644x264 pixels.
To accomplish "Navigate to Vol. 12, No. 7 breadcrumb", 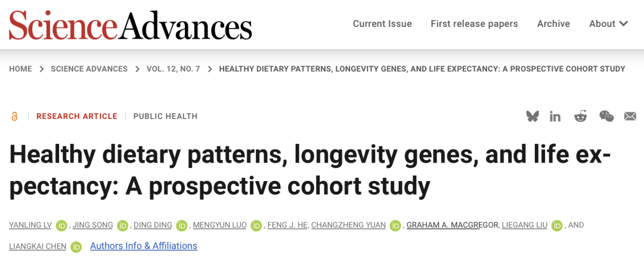I will coord(174,69).
